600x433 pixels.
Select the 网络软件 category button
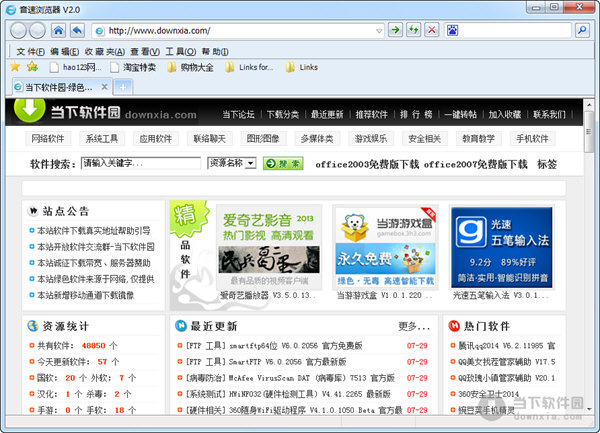tap(48, 138)
